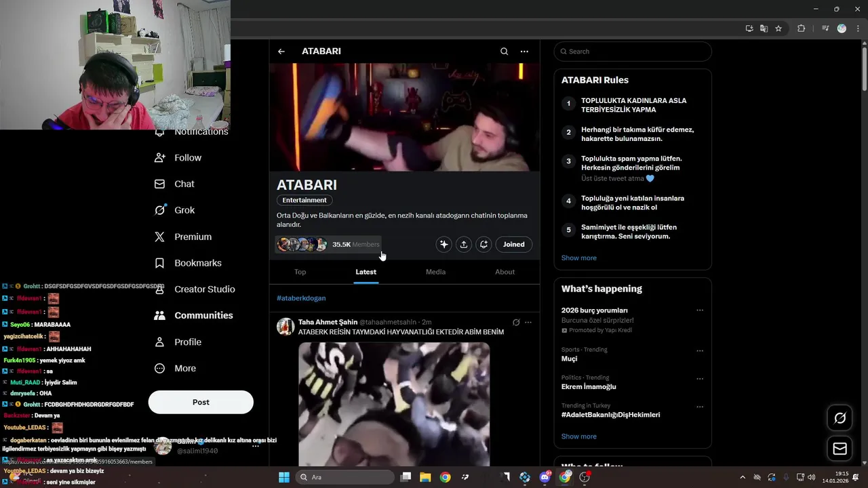Screen dimensions: 868x488
Task: Open options for 2026 burç yorumları trend
Action: point(700,310)
